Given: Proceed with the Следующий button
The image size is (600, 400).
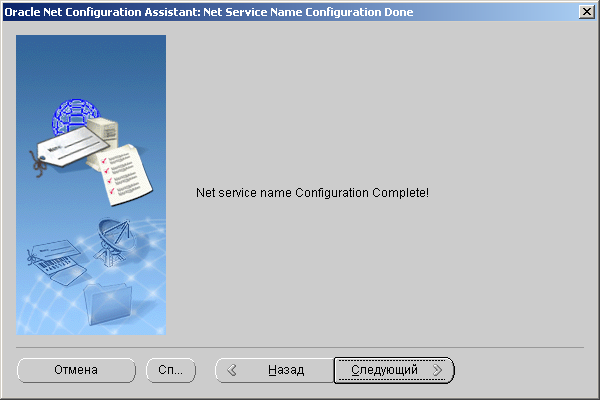Looking at the screenshot, I should [x=394, y=370].
